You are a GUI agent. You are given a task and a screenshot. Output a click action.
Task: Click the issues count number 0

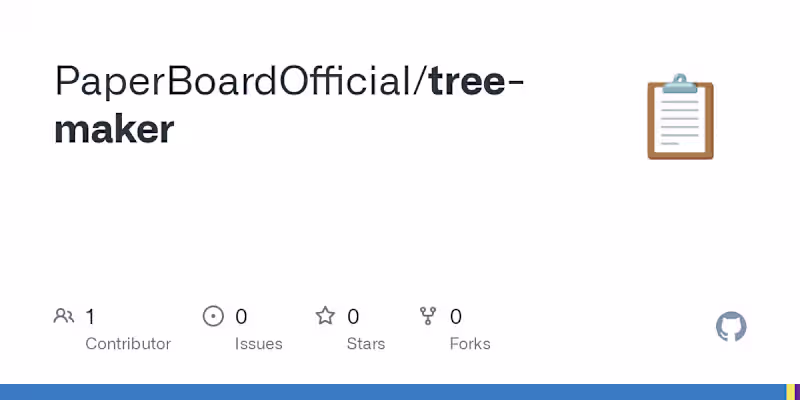coord(241,317)
